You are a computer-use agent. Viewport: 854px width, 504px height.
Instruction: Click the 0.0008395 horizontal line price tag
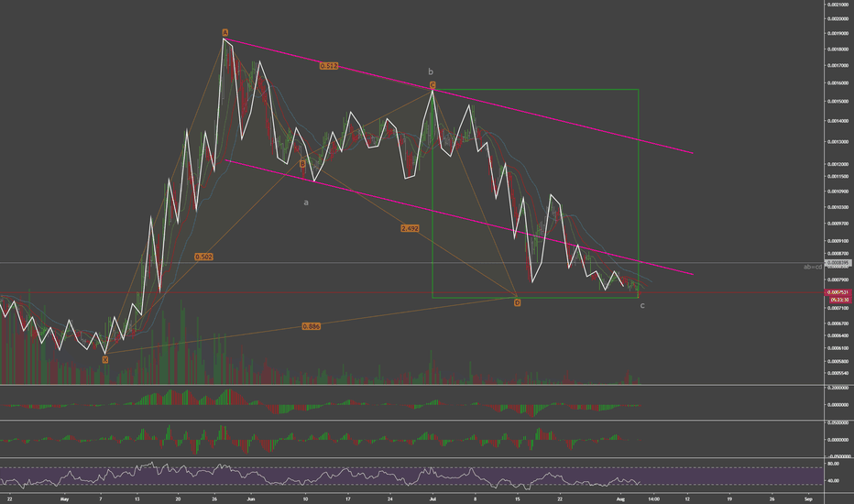point(838,263)
